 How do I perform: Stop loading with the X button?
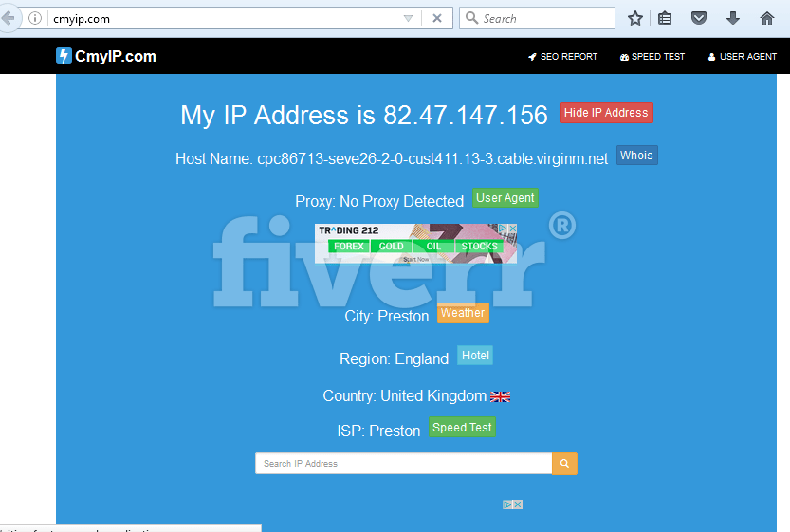(x=437, y=19)
